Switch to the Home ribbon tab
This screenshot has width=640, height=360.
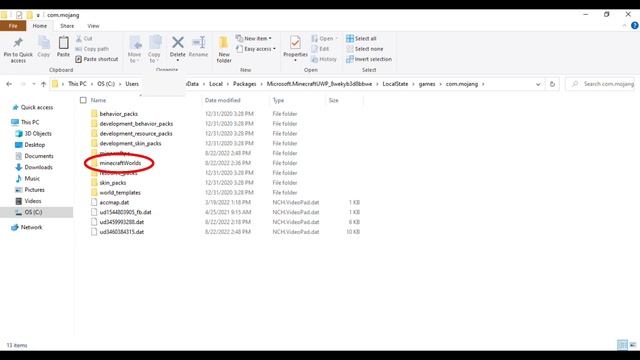[x=40, y=26]
